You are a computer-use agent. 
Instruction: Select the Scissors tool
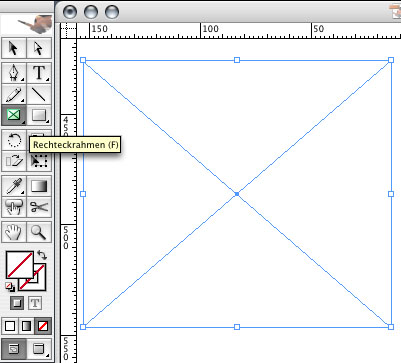[x=39, y=207]
